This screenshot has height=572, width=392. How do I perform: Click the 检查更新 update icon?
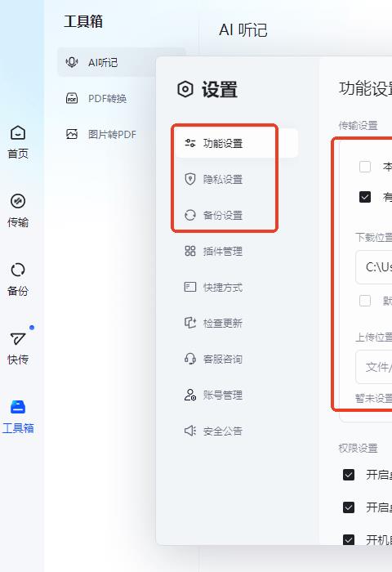tap(190, 323)
